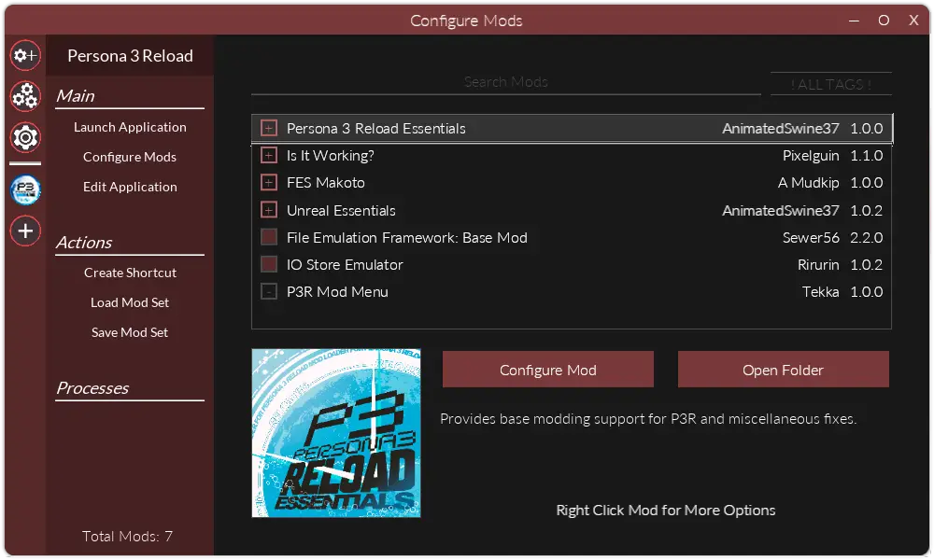This screenshot has height=560, width=934.
Task: Click author Tekka in mod list
Action: pos(820,291)
